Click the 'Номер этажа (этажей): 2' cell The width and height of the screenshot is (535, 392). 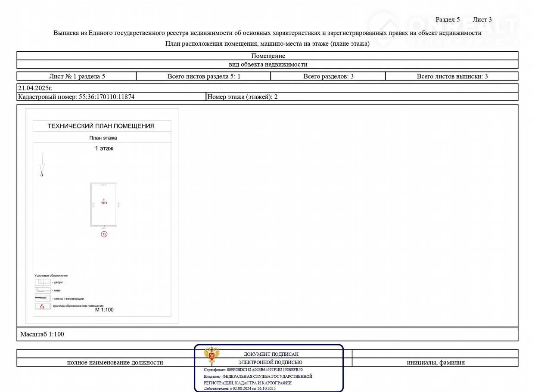pos(243,97)
